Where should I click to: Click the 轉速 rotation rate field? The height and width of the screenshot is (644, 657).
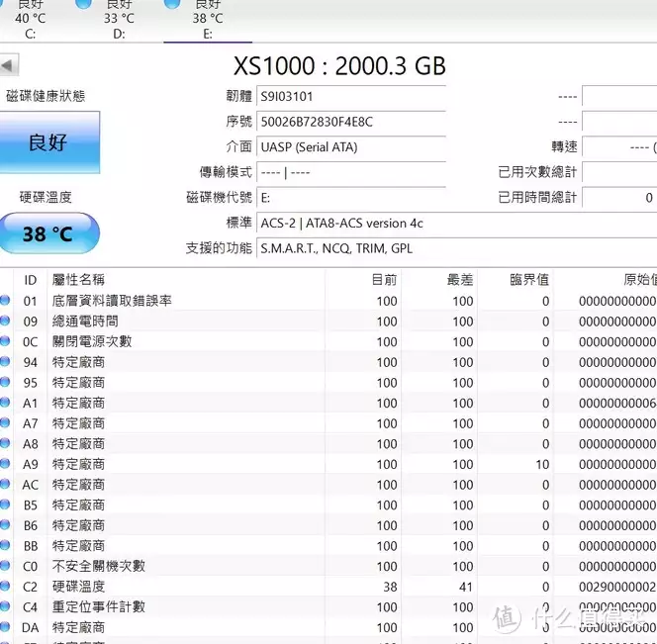[x=619, y=147]
